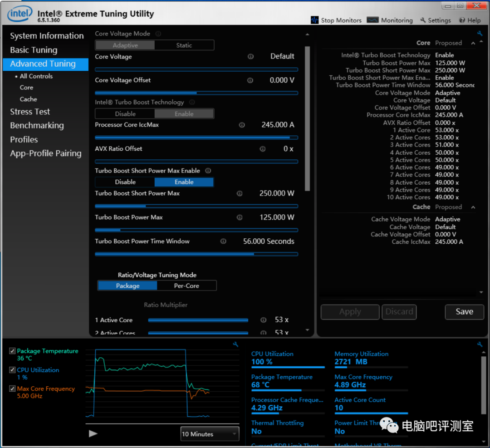Click the Apply button
The width and height of the screenshot is (490, 448).
click(350, 312)
